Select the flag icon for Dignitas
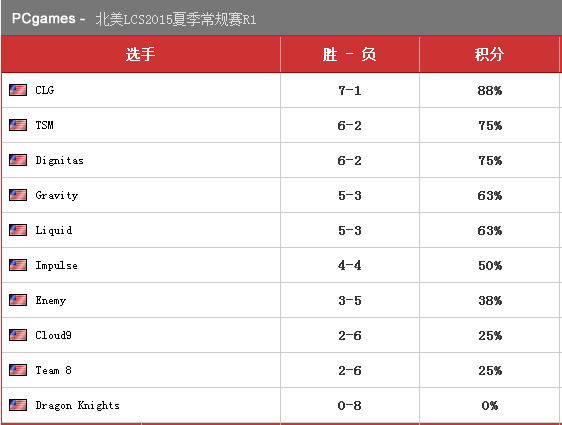 [18, 160]
